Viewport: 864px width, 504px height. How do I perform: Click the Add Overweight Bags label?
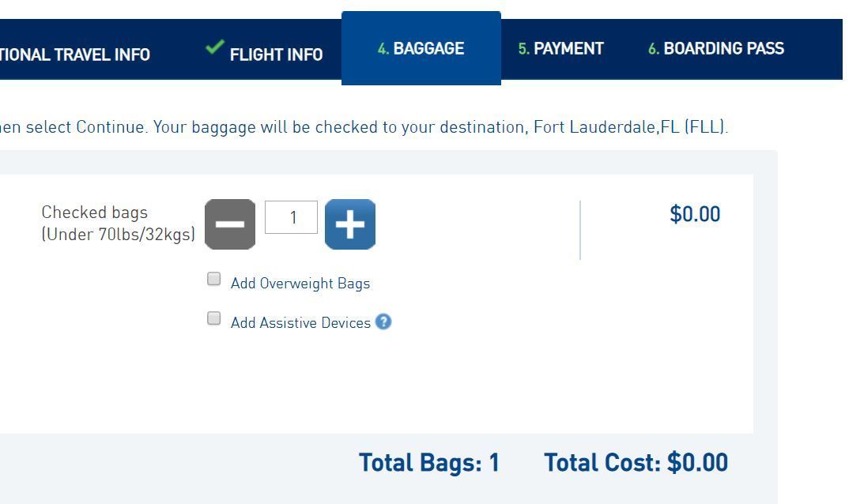(x=300, y=282)
